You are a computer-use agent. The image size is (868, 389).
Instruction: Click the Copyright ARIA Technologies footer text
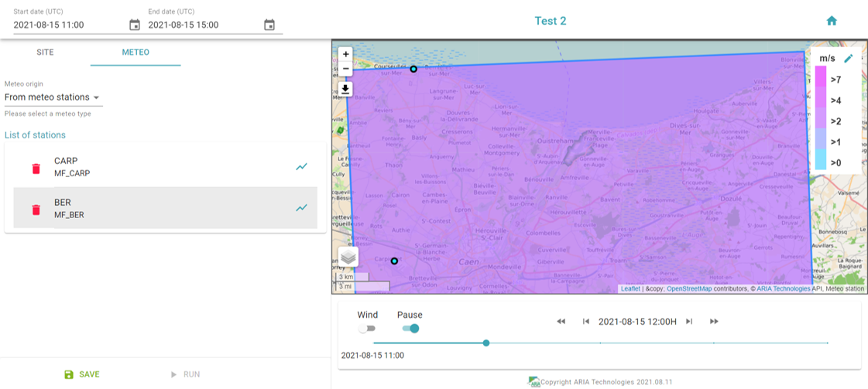pos(606,382)
